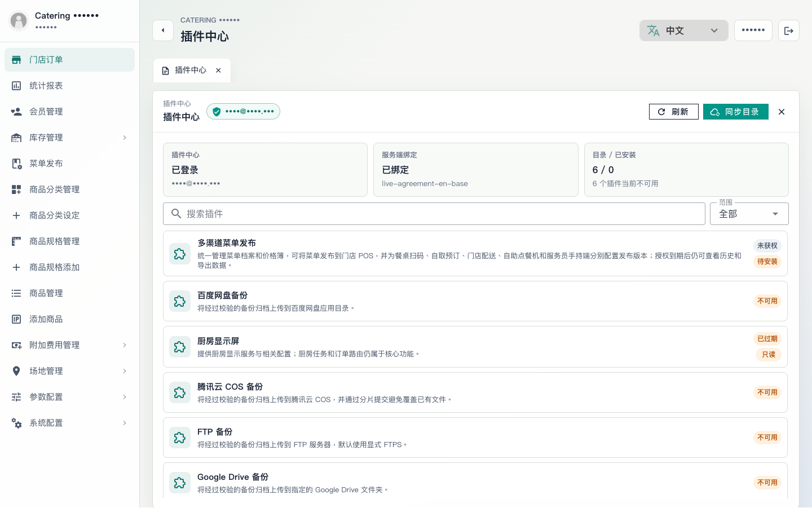812x521 pixels.
Task: Click the 参数配置 sliders icon
Action: 16,397
